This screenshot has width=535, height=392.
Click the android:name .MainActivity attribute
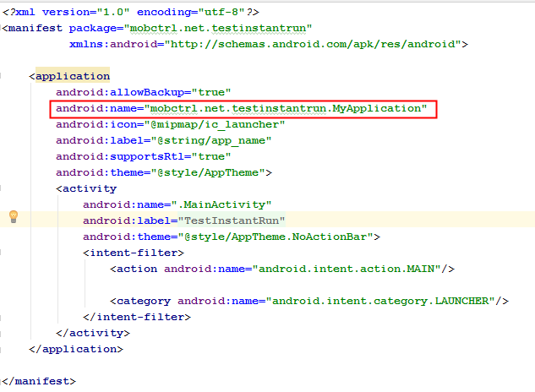(177, 204)
